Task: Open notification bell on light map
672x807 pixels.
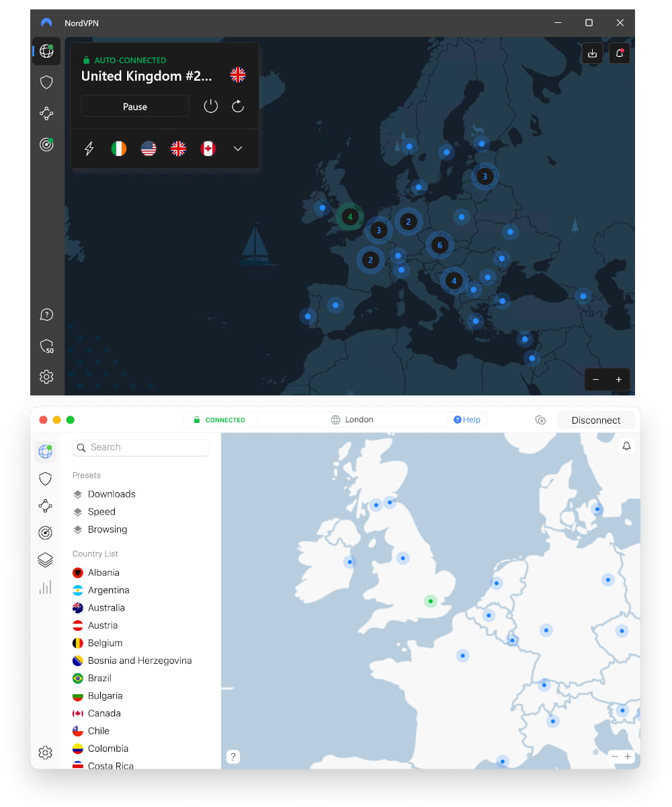Action: coord(627,446)
